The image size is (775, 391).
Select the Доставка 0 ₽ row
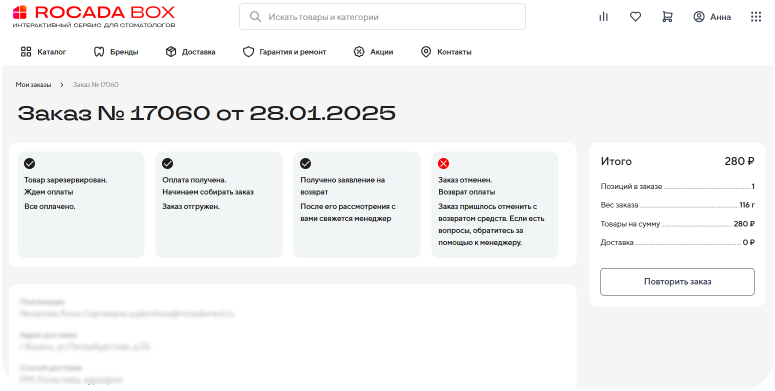[x=677, y=243]
